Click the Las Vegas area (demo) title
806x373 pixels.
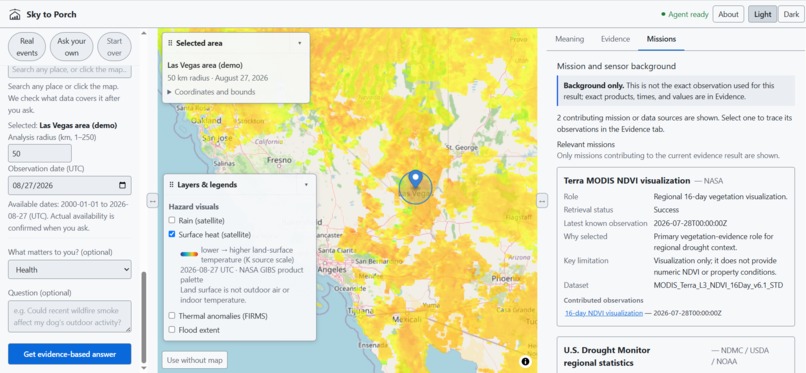point(205,65)
